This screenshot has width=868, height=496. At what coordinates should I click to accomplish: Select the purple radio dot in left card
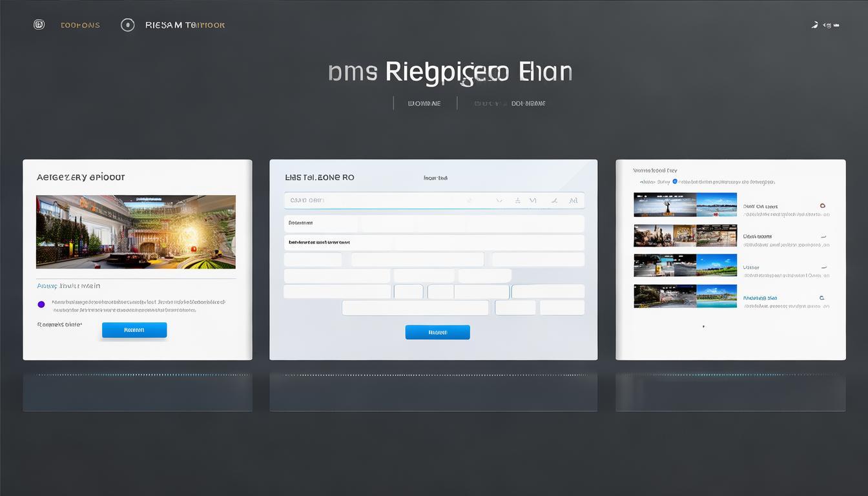41,304
